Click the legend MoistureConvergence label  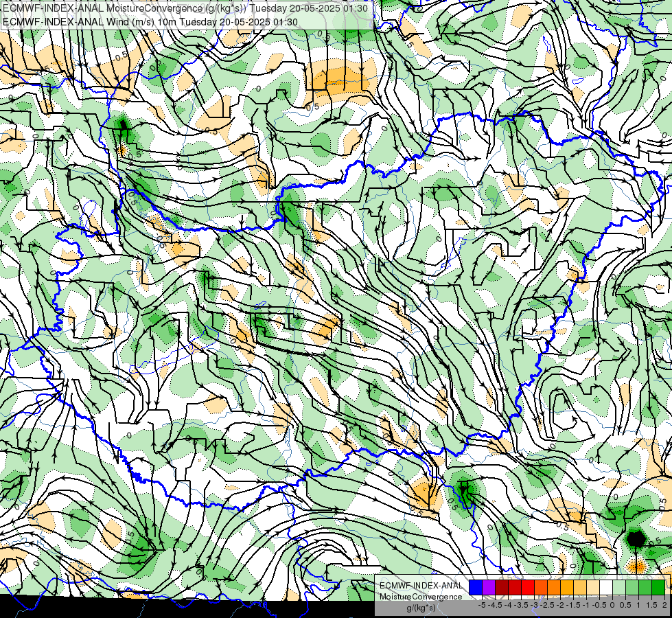coord(421,597)
